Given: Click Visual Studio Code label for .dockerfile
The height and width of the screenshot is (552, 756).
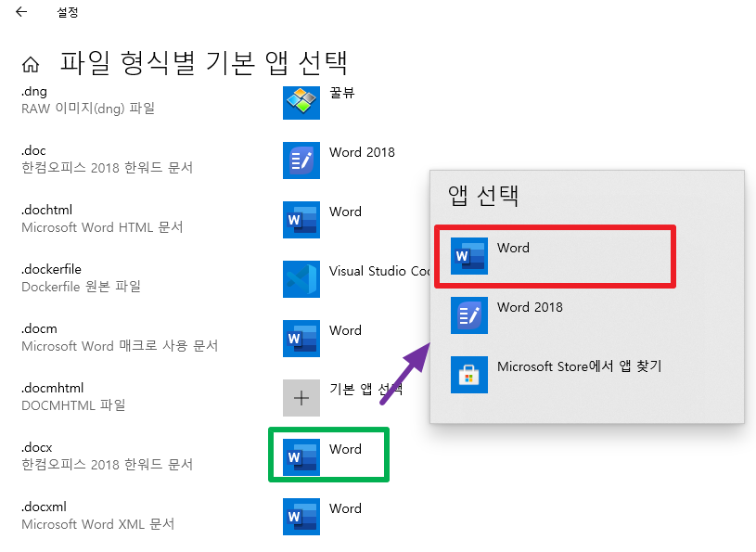Looking at the screenshot, I should 380,271.
